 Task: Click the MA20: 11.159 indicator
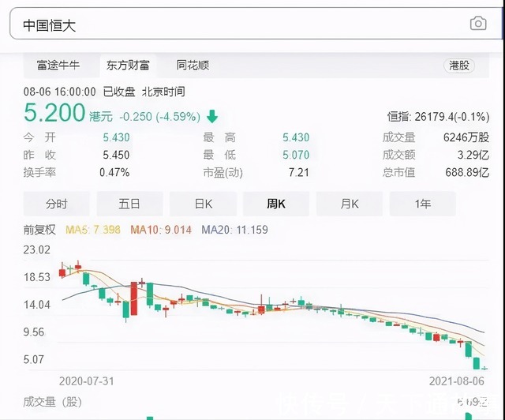[235, 230]
